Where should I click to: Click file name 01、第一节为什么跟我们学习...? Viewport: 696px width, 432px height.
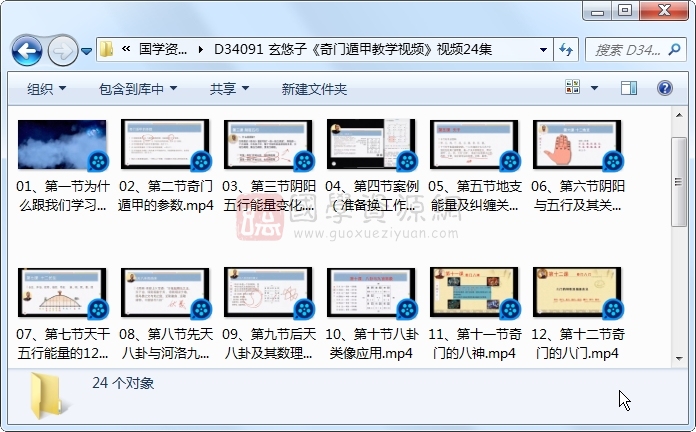tap(63, 196)
